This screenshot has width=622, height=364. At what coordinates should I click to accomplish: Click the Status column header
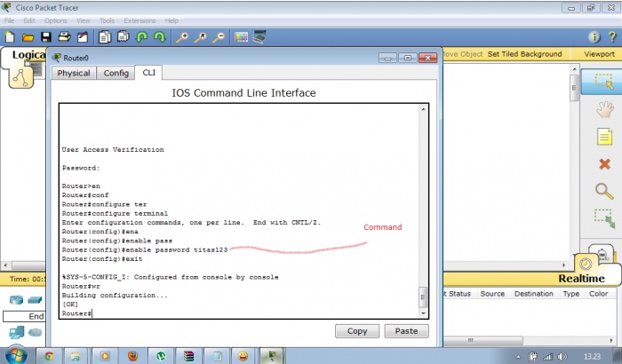[459, 294]
